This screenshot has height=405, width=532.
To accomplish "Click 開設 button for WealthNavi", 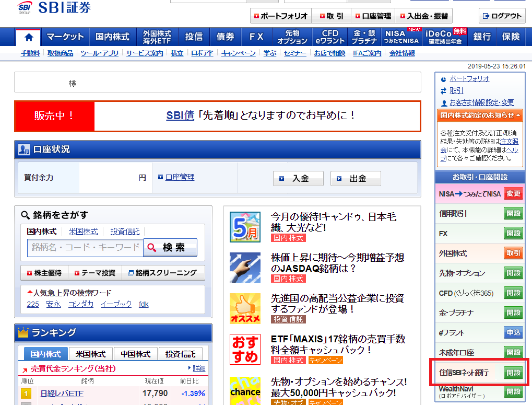I will pos(513,392).
